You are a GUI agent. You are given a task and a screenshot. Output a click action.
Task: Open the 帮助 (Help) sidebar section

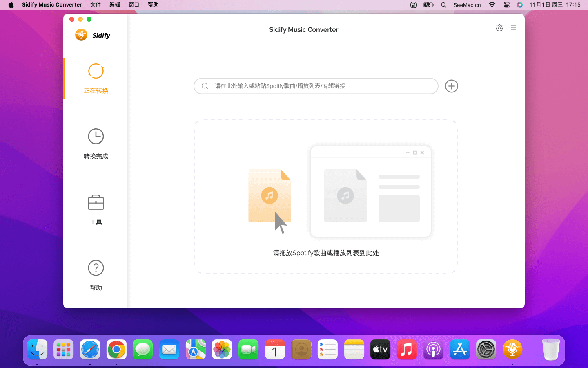point(96,276)
